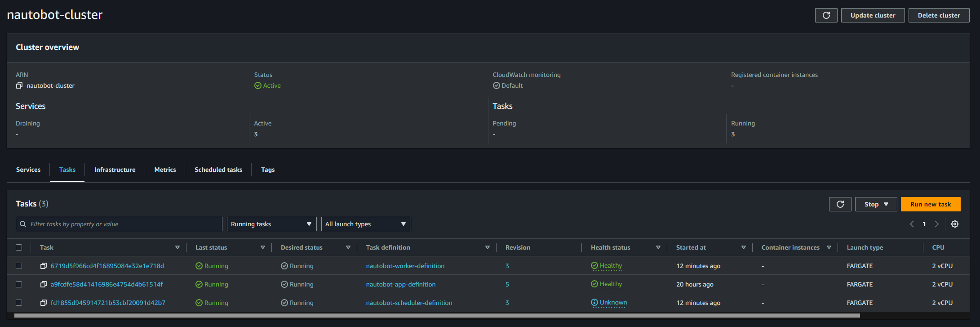Expand the Stop button menu
980x327 pixels.
pos(876,204)
